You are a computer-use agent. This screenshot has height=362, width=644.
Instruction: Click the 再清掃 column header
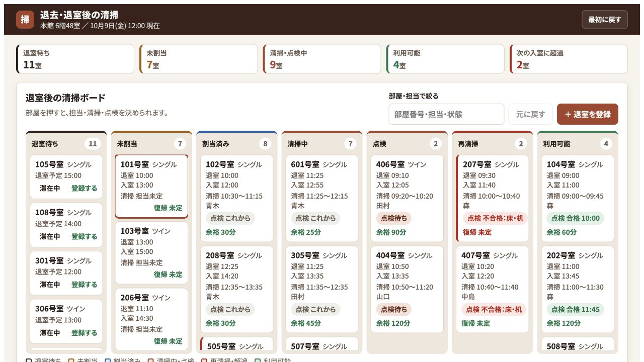point(493,144)
